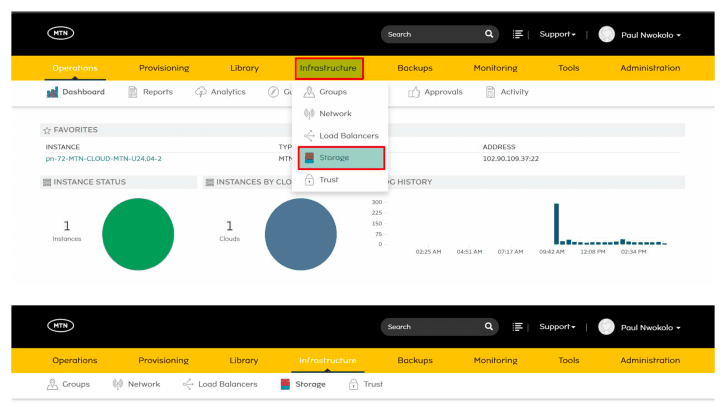Open Administration tab in bottom navbar
This screenshot has width=720, height=410.
[x=650, y=360]
